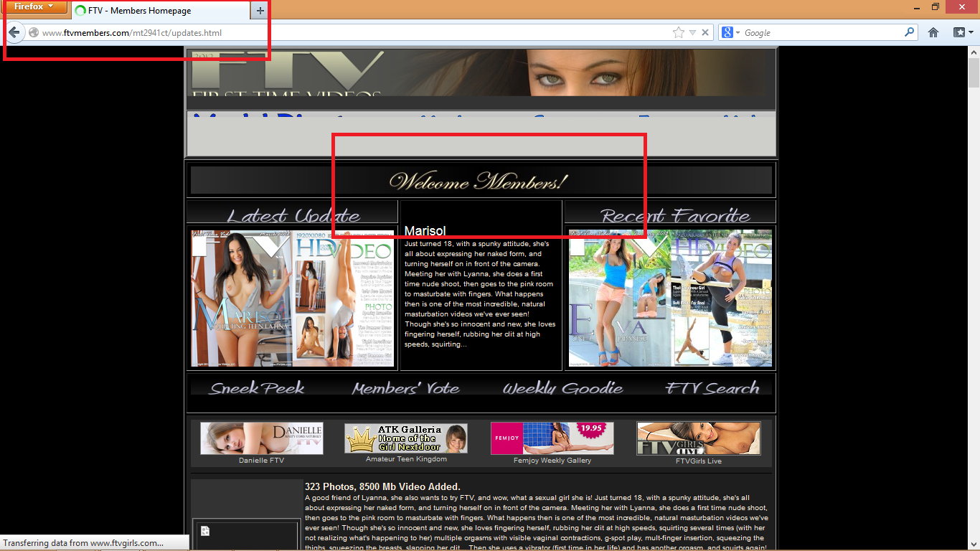This screenshot has width=980, height=551.
Task: Click the site identity globe icon
Action: pyautogui.click(x=34, y=32)
